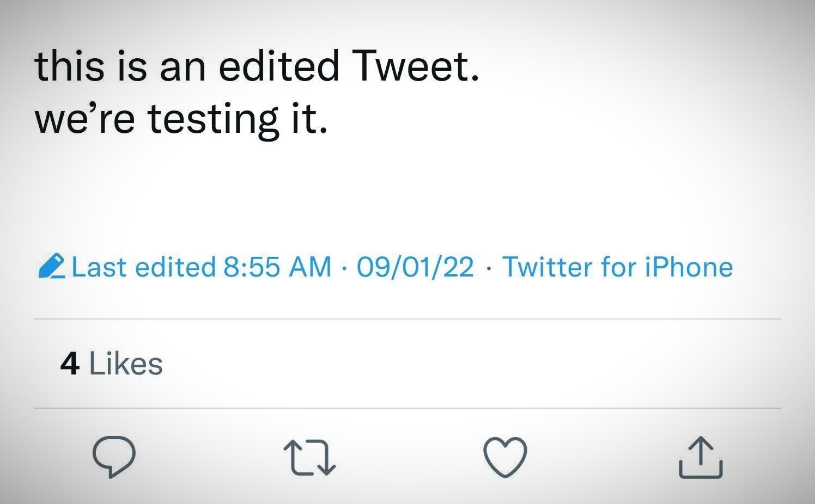Open the share upload icon

click(x=701, y=458)
